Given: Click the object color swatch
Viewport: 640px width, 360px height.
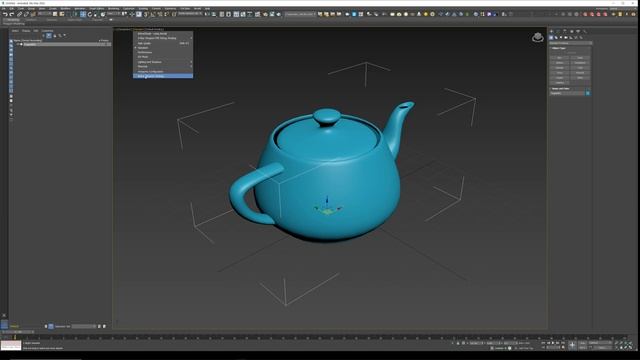Looking at the screenshot, I should [588, 93].
